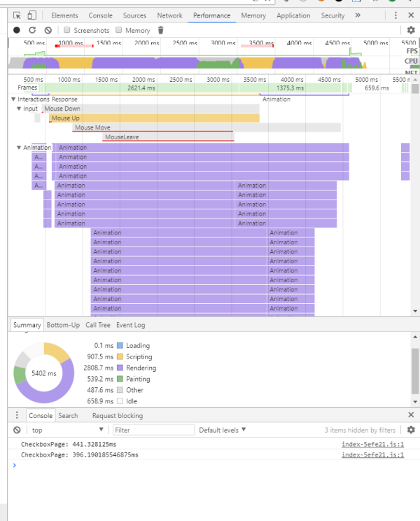Open index-5efe21.js link for 441.328125ms log

(x=373, y=444)
